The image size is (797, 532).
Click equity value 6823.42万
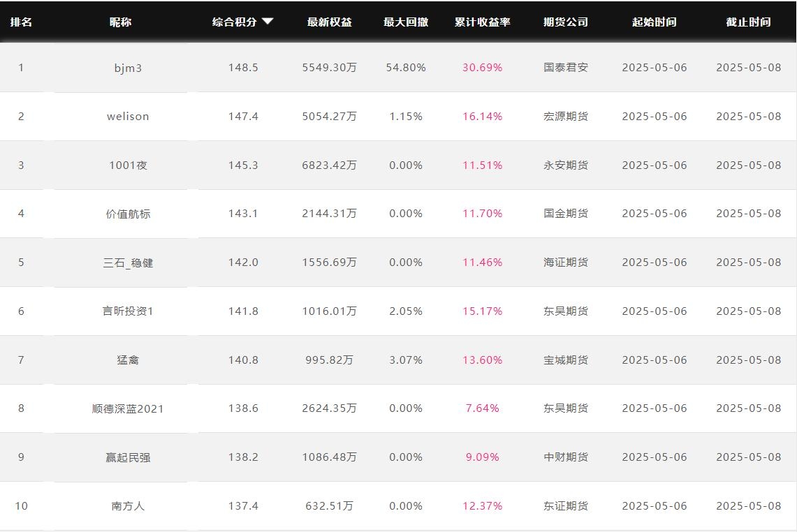coord(330,165)
